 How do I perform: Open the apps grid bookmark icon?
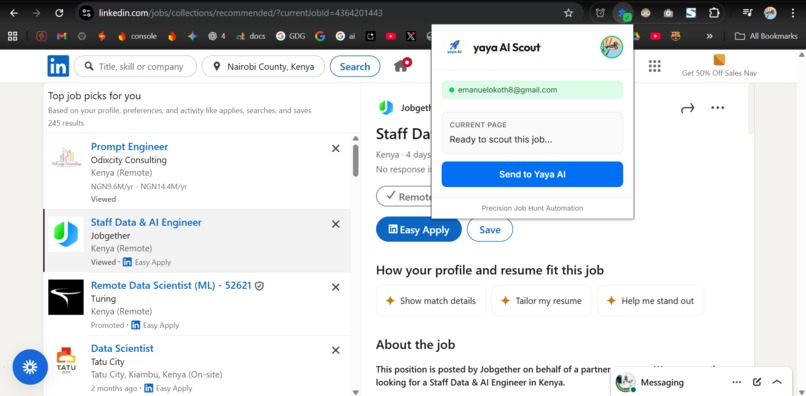coord(12,36)
